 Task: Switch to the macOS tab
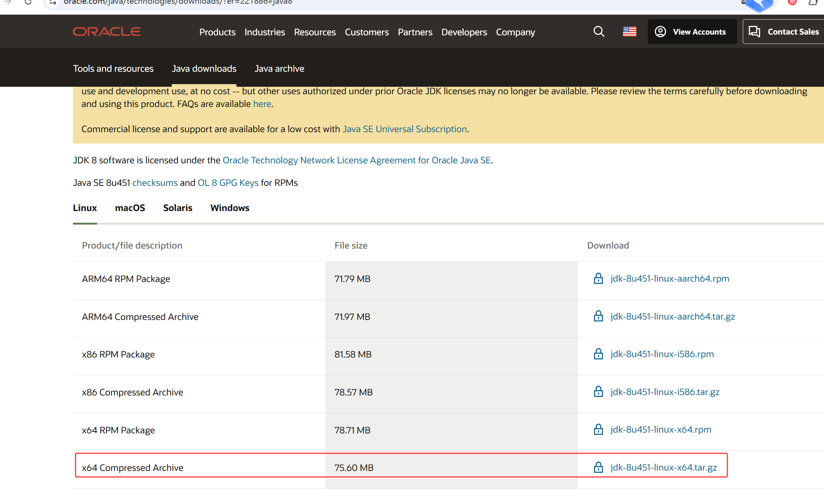click(130, 208)
